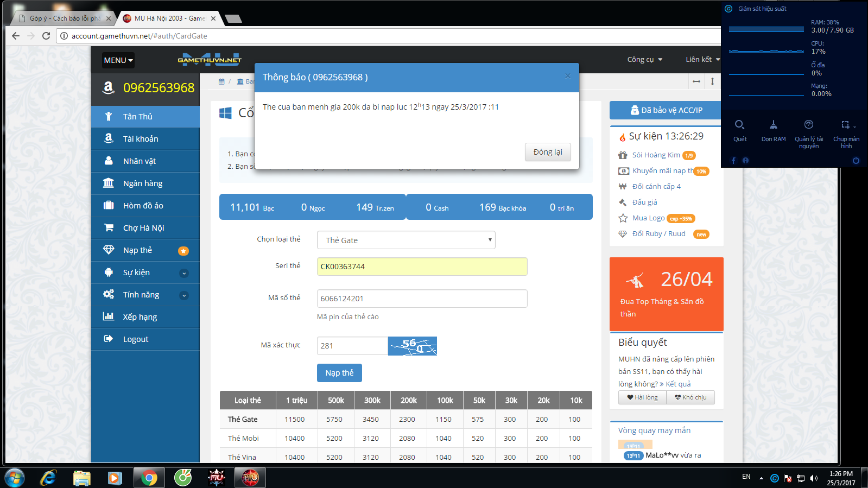The height and width of the screenshot is (488, 868).
Task: Switch to the Góp ý browser tab
Action: pyautogui.click(x=65, y=18)
